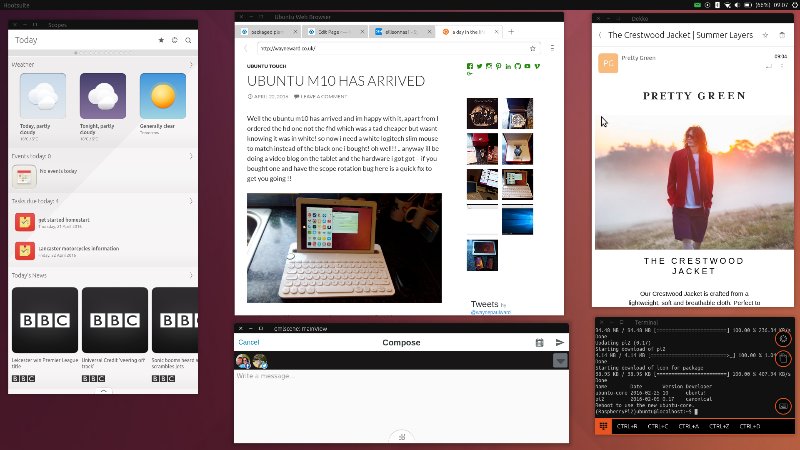This screenshot has height=450, width=800.
Task: Open the blog's Facebook icon link
Action: point(470,66)
